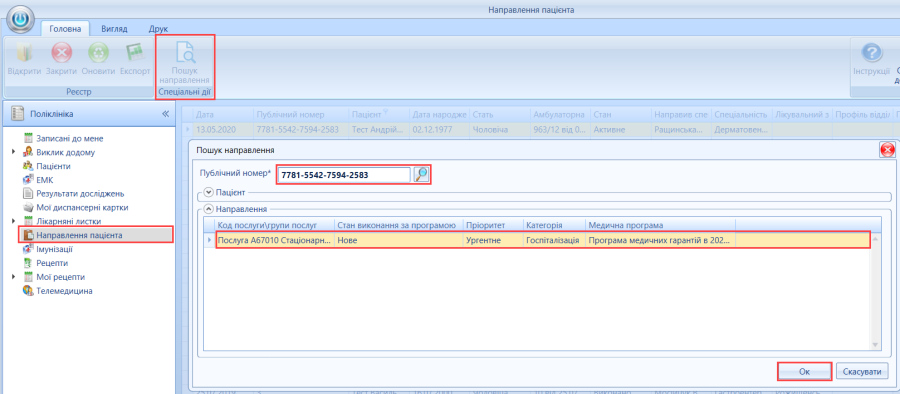Viewport: 900px width, 394px height.
Task: Click the Закрити red X ribbon icon
Action: coord(61,54)
